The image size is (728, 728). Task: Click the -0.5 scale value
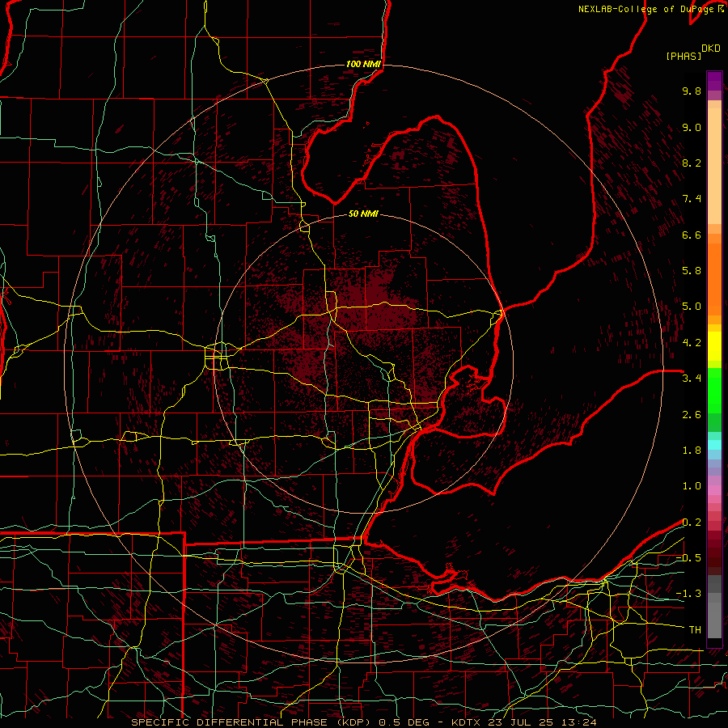(688, 558)
